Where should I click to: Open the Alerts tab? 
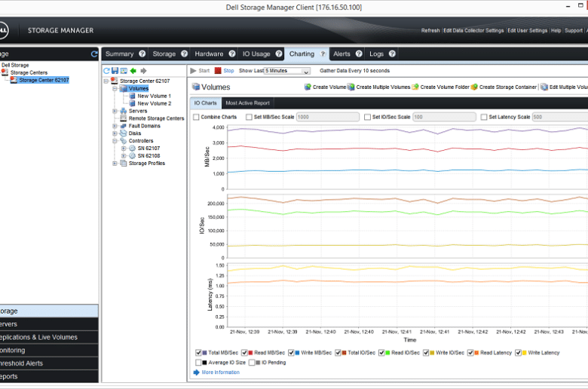[x=341, y=54]
